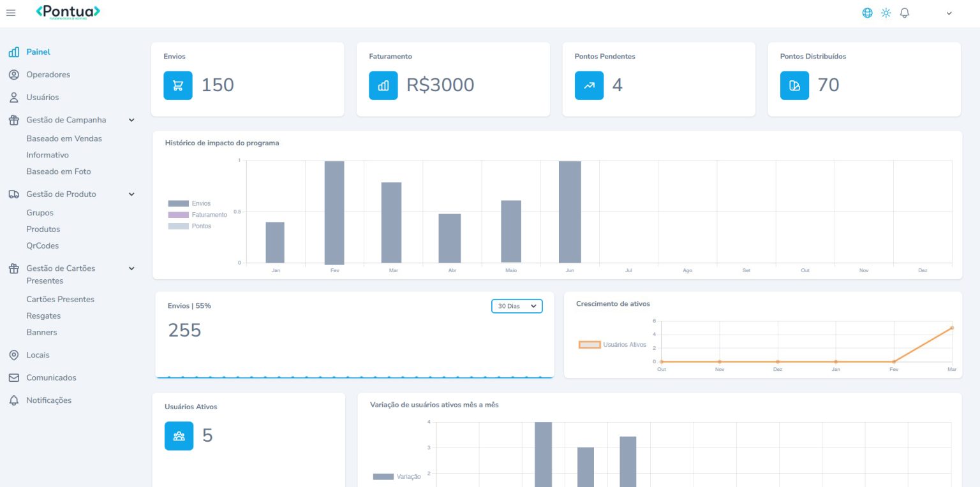The height and width of the screenshot is (487, 980).
Task: Go to Painel menu item
Action: pos(38,52)
